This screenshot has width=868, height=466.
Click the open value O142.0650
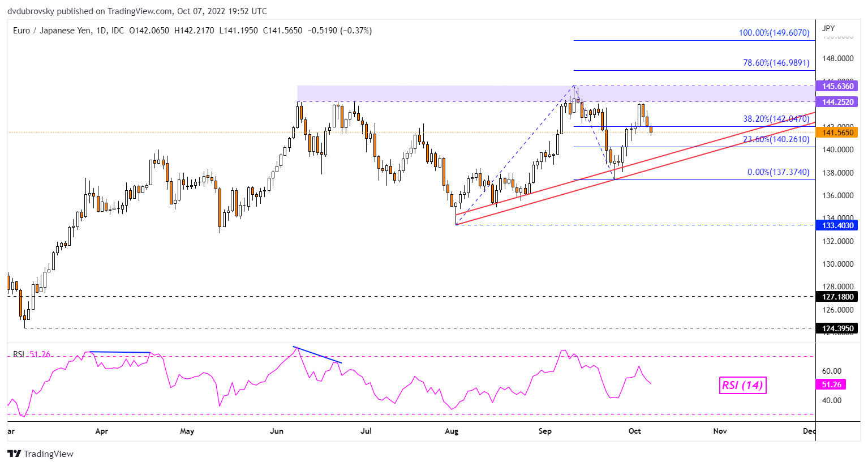click(x=149, y=31)
